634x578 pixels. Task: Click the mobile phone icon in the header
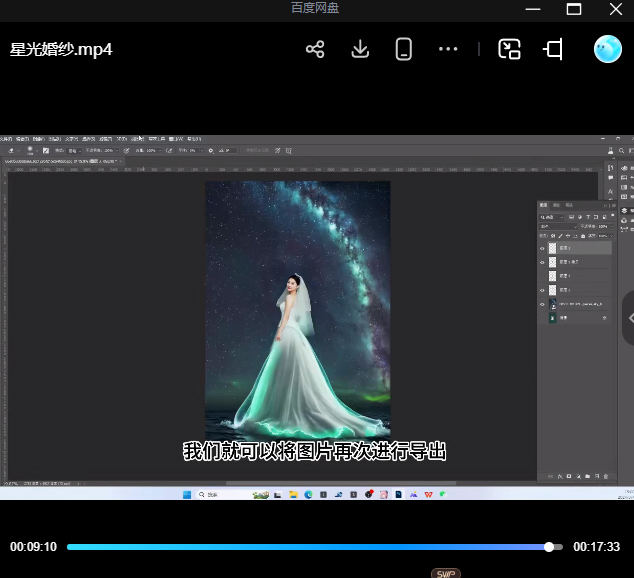[x=404, y=49]
